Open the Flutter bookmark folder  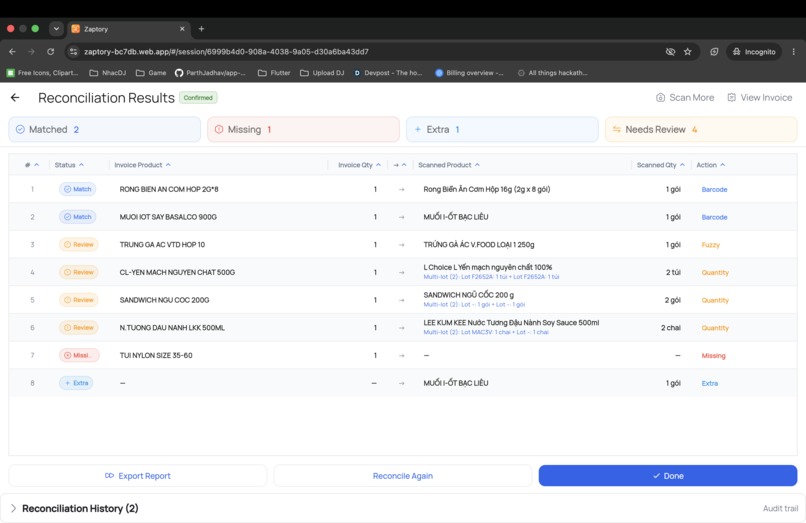pyautogui.click(x=274, y=73)
